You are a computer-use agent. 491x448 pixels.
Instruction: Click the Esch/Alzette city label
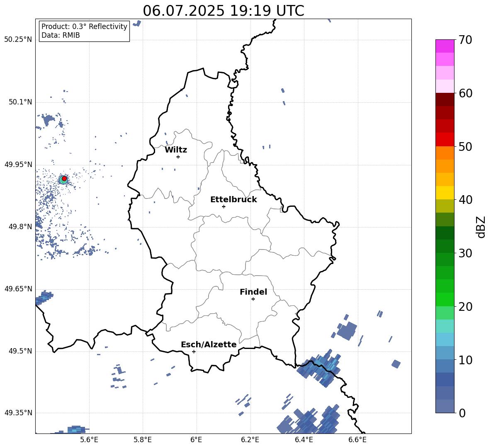[209, 344]
